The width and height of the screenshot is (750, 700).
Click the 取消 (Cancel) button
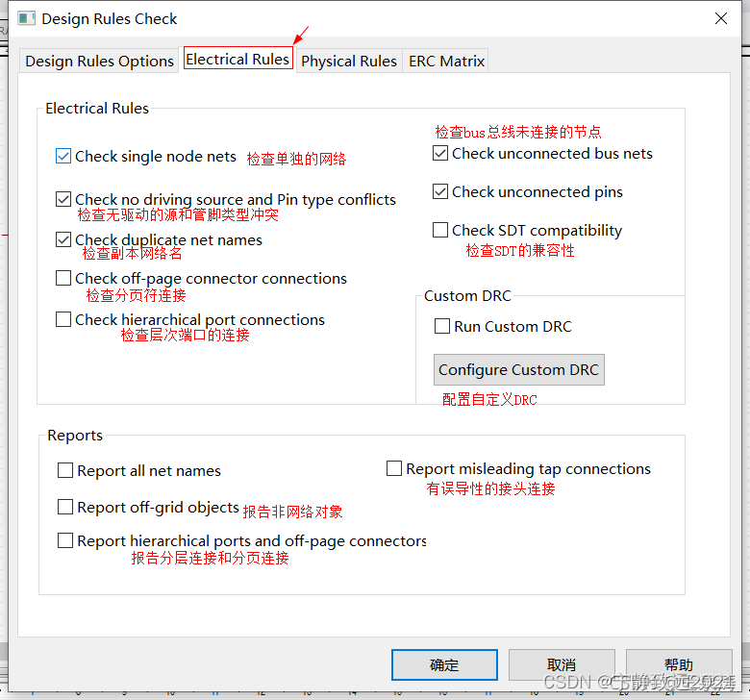click(x=562, y=665)
